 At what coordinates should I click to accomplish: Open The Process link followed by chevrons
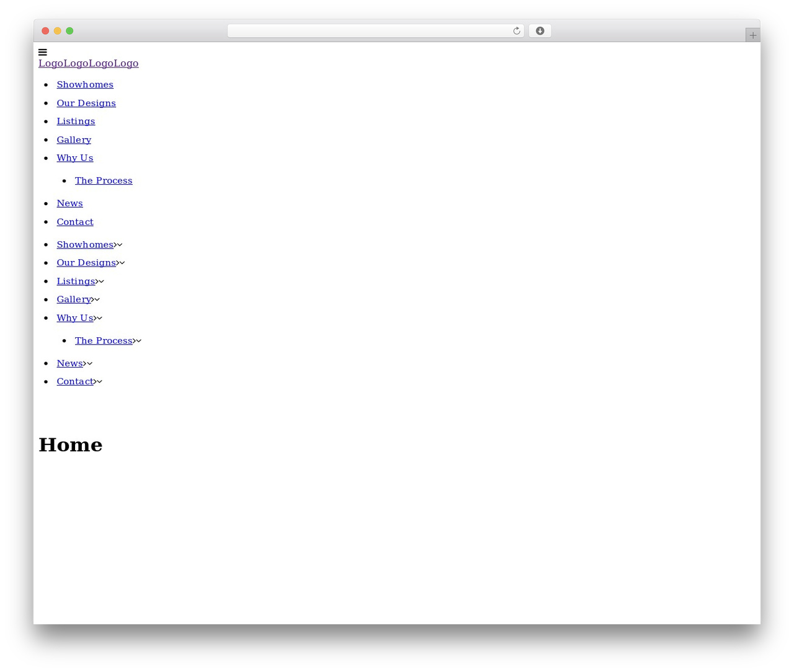(104, 340)
